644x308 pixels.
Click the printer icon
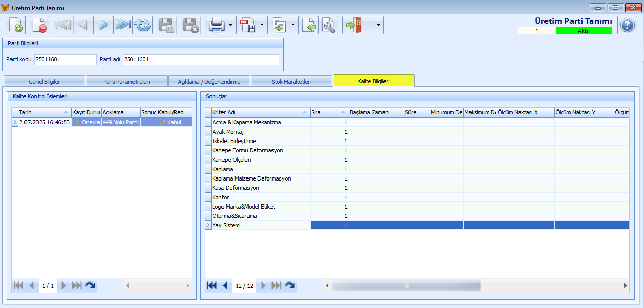pos(216,25)
